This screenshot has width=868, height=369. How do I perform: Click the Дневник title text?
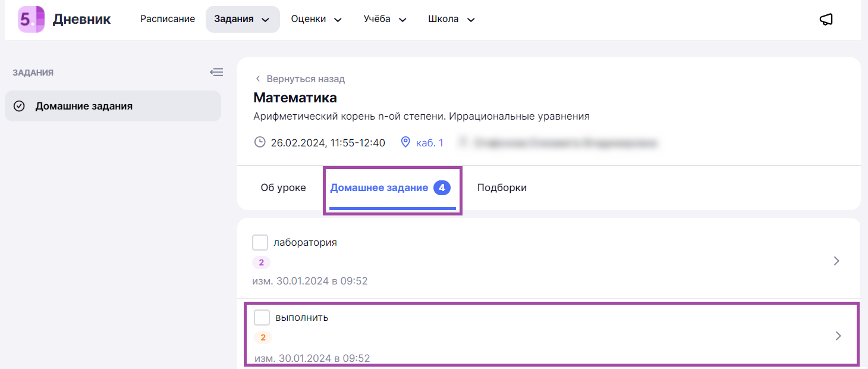(81, 19)
